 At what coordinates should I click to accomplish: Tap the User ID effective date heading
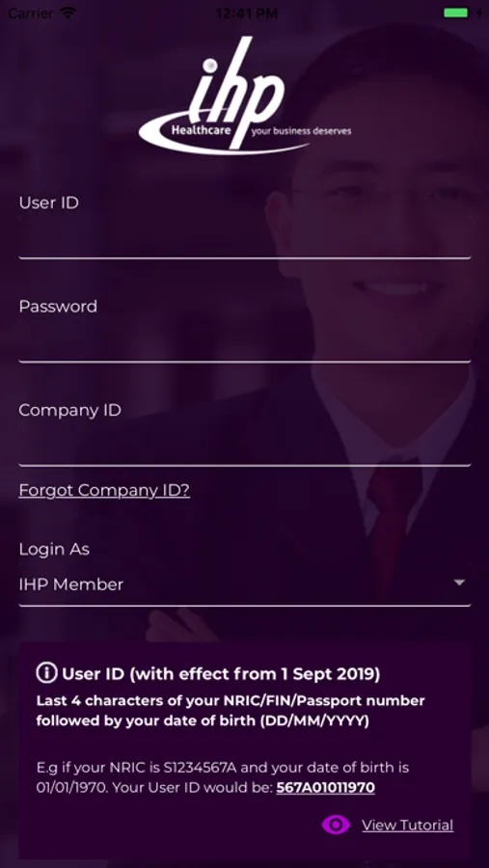221,674
